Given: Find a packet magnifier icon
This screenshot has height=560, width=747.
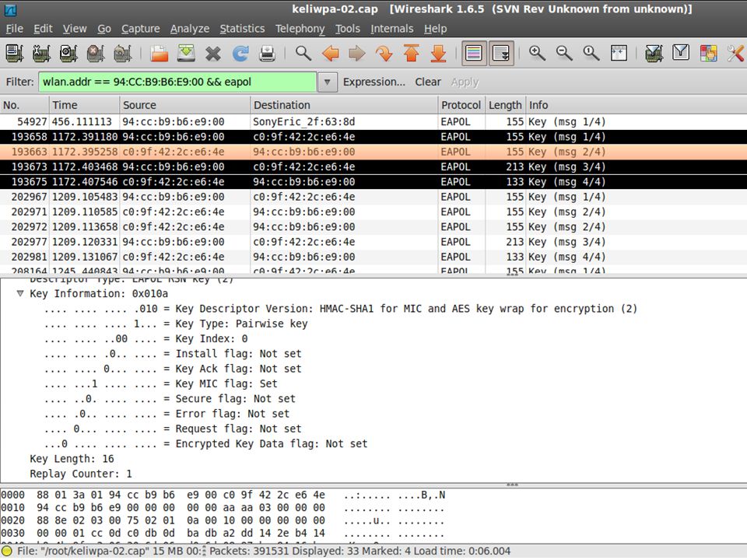Looking at the screenshot, I should click(303, 53).
